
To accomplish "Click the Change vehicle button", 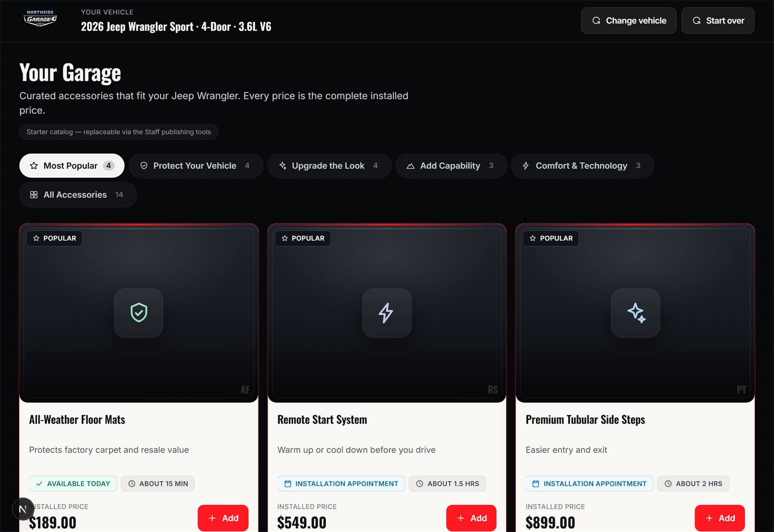I will (629, 21).
